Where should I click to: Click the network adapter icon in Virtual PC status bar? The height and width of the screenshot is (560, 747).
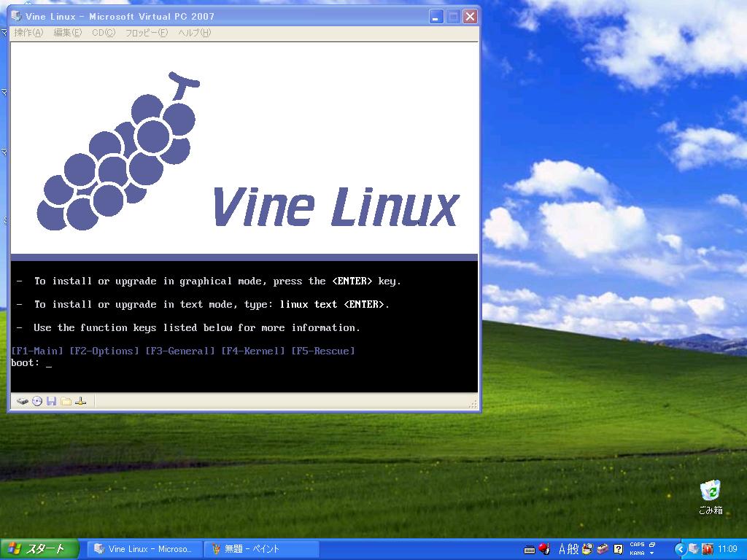(x=80, y=402)
